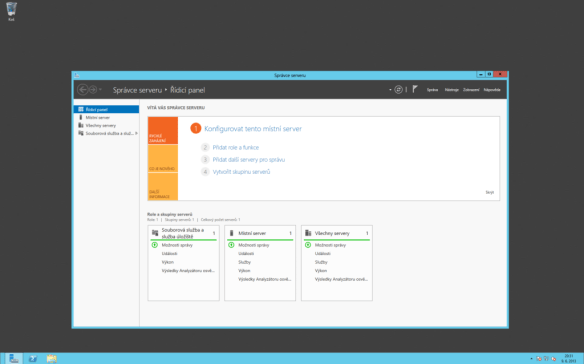Open the Nápověda menu
This screenshot has height=364, width=584.
click(492, 90)
